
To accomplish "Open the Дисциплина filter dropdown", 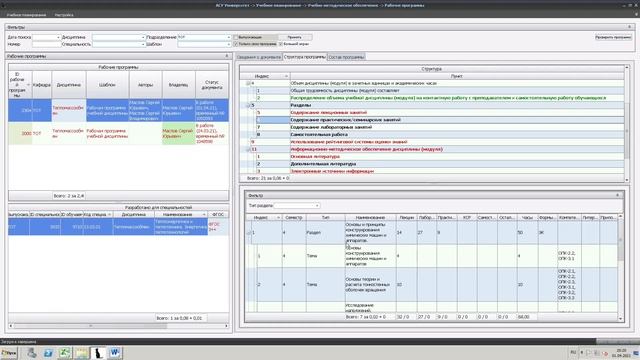I will tap(143, 37).
